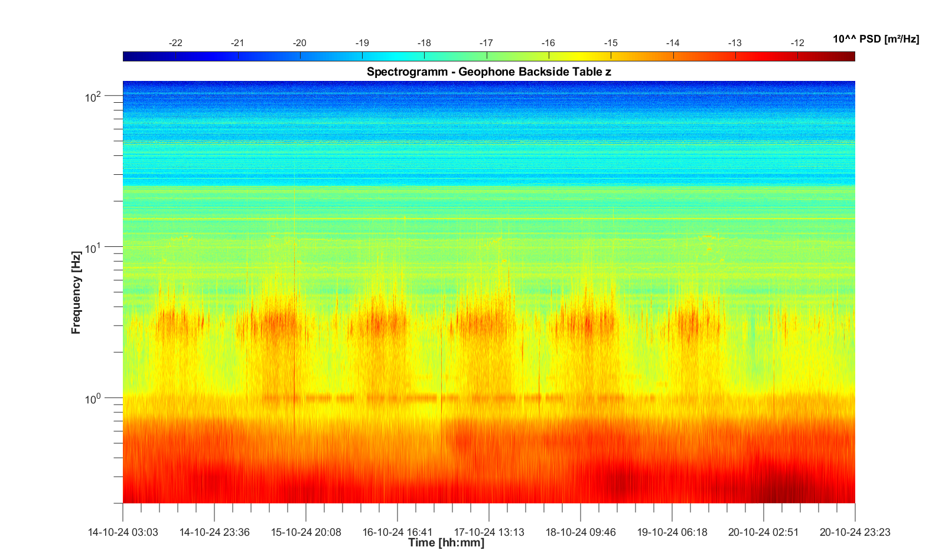Click the -22 colorbar tick label
This screenshot has height=560, width=945.
coord(175,43)
